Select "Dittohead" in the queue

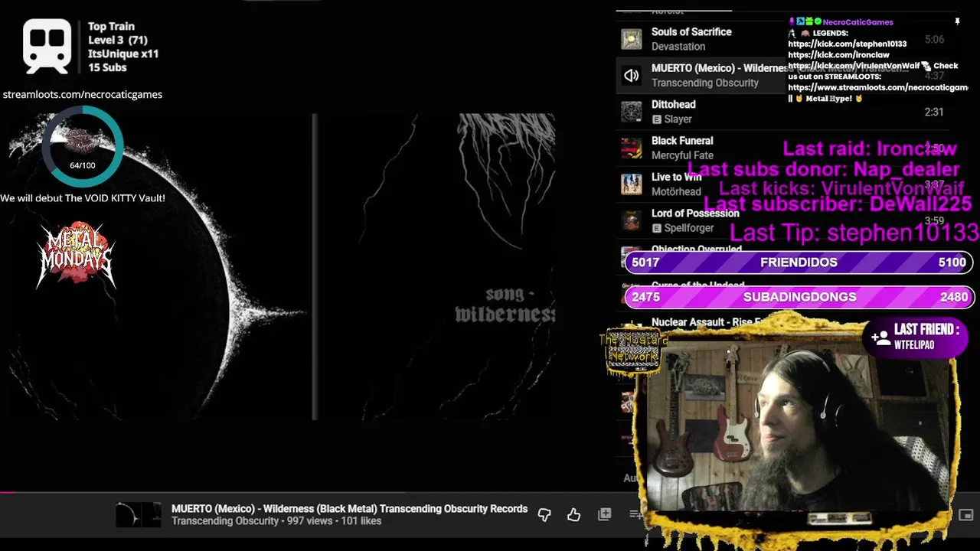[x=674, y=105]
